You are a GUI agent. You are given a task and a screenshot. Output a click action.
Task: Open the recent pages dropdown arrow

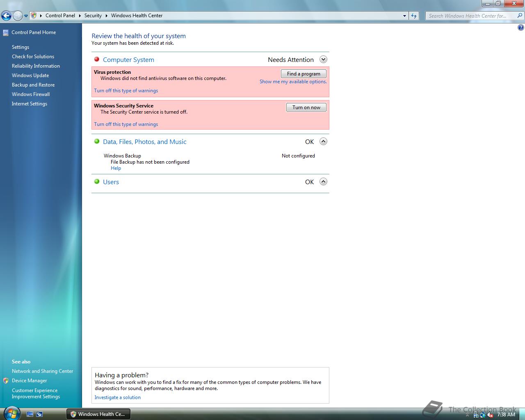(x=26, y=16)
